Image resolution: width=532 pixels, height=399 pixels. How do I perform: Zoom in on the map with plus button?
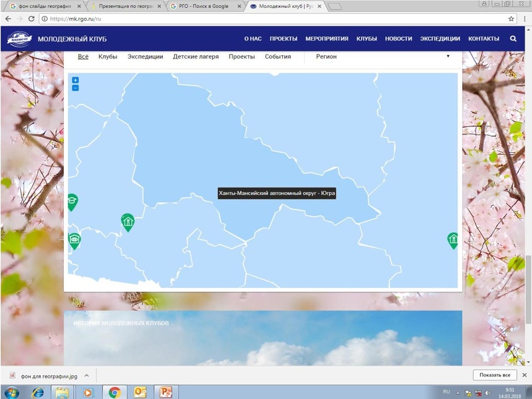pyautogui.click(x=75, y=80)
